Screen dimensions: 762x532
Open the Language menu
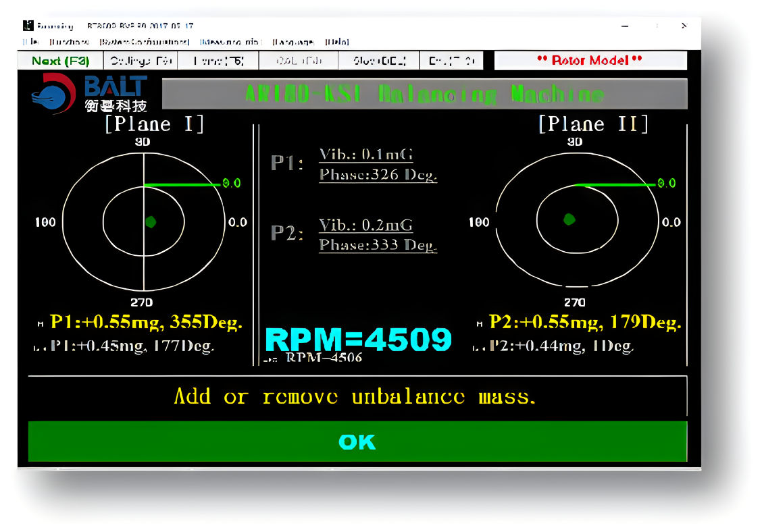[x=293, y=42]
